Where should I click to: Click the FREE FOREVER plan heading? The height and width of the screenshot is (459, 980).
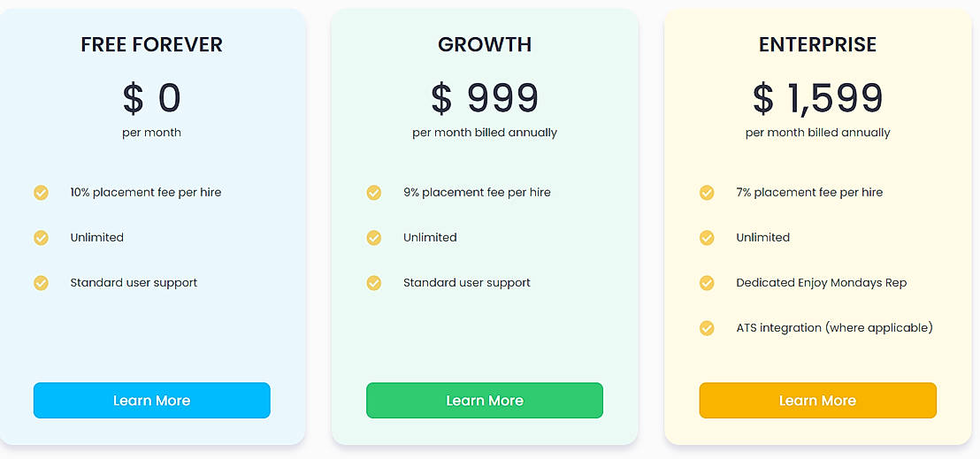[151, 44]
